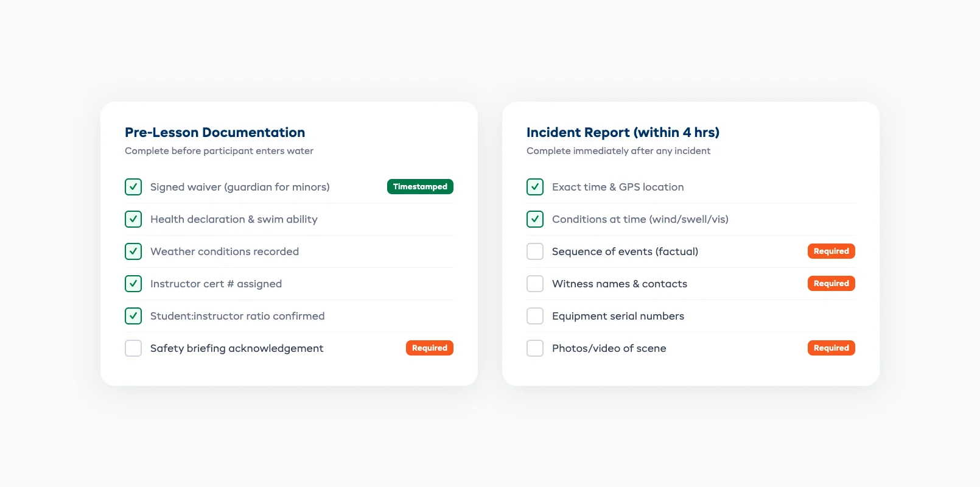
Task: Uncheck Weather conditions recorded
Action: 133,251
